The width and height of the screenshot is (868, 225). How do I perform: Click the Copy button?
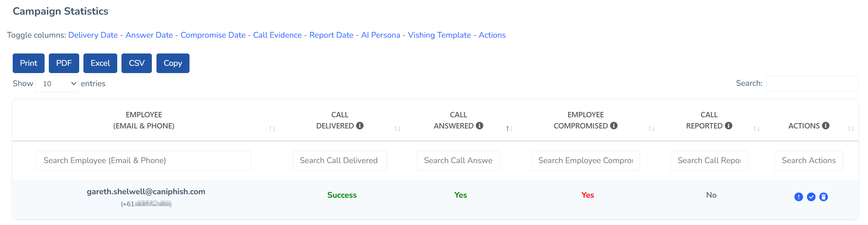173,63
